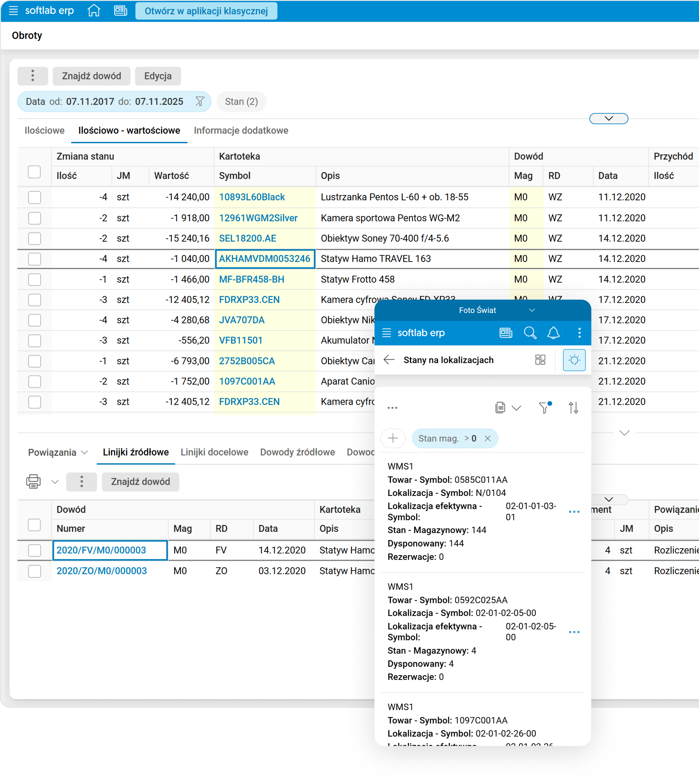Remove the Stan mag. > 0 filter chip
This screenshot has width=699, height=784.
click(487, 438)
